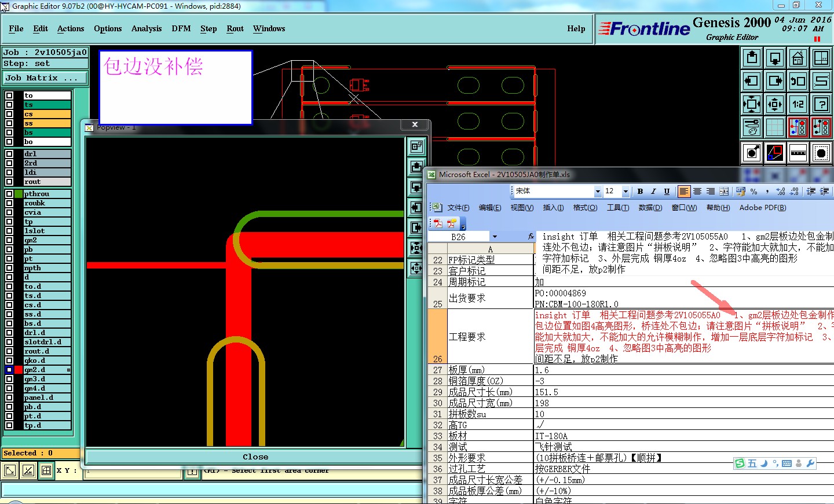Open the DFM menu
This screenshot has width=834, height=504.
(x=181, y=28)
